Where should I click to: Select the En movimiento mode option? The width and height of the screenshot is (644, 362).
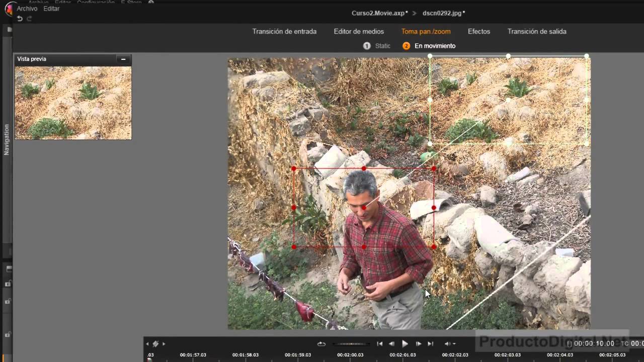[x=429, y=46]
